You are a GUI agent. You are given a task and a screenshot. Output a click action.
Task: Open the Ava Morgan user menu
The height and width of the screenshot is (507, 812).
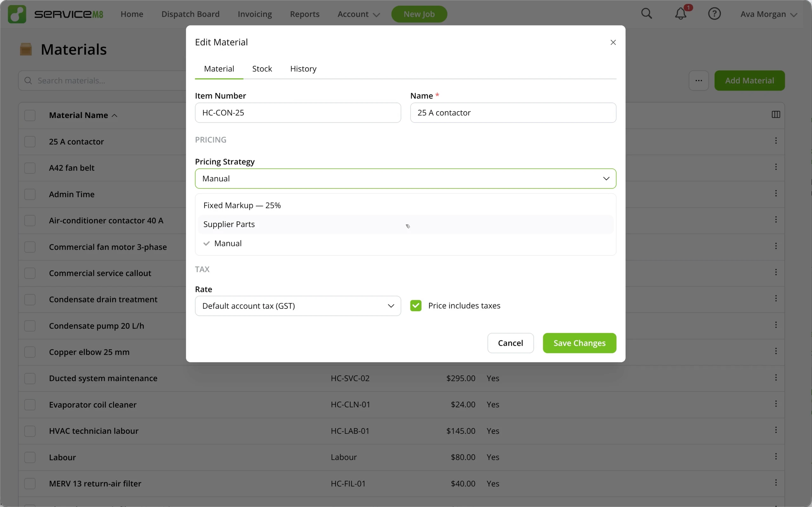click(x=769, y=14)
